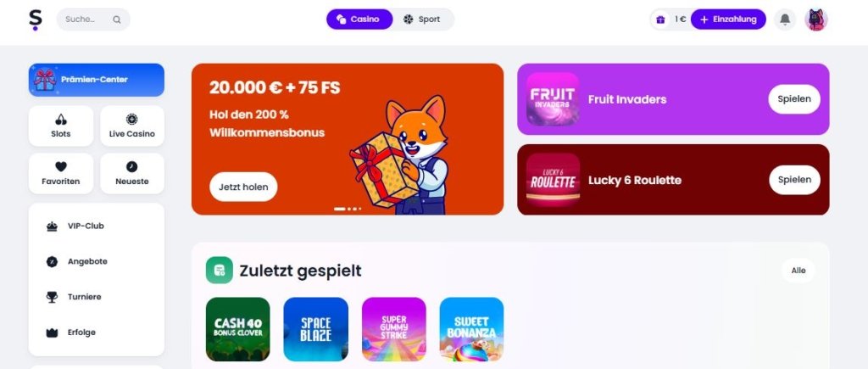This screenshot has width=868, height=369.
Task: Click the Einzahlung deposit button
Action: 728,20
